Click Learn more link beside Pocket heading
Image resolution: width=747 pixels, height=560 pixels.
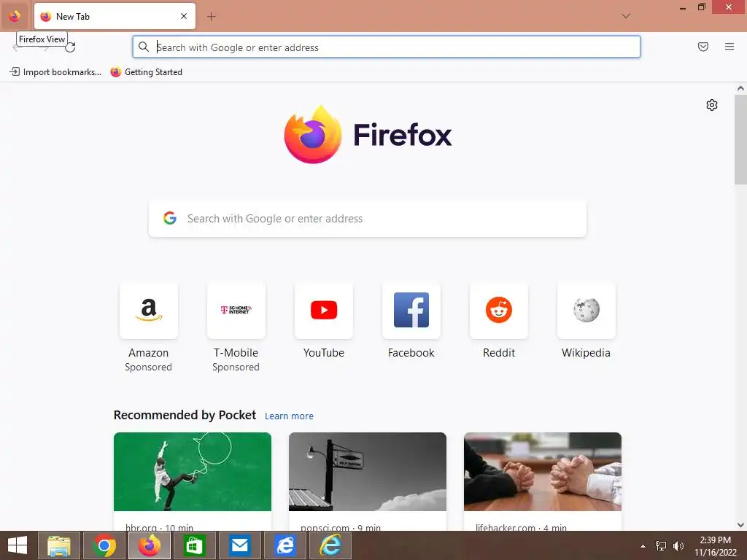coord(289,416)
